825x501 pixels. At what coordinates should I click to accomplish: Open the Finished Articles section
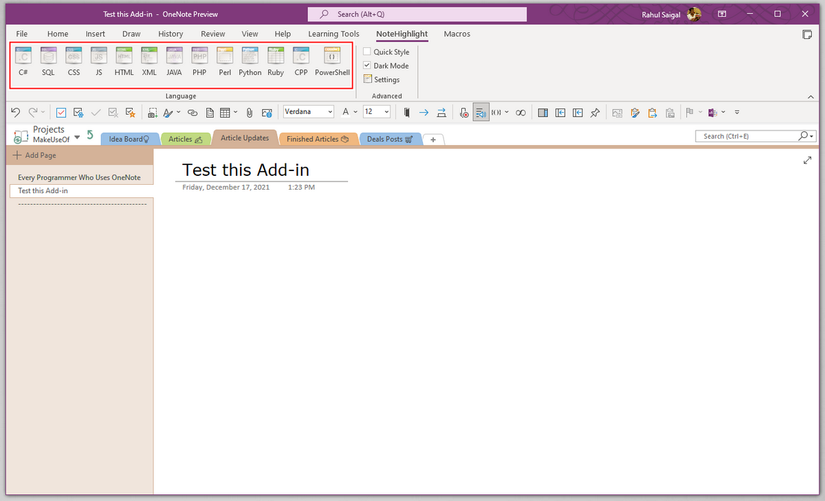[318, 139]
